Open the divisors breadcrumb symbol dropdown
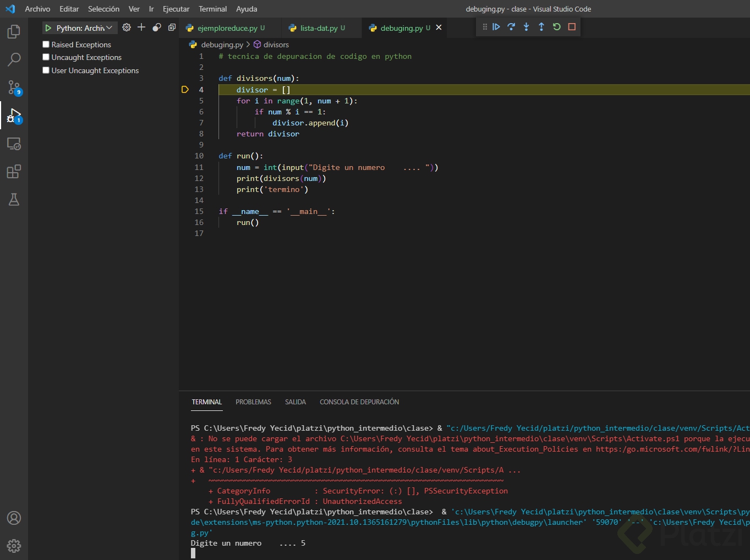 pyautogui.click(x=276, y=45)
